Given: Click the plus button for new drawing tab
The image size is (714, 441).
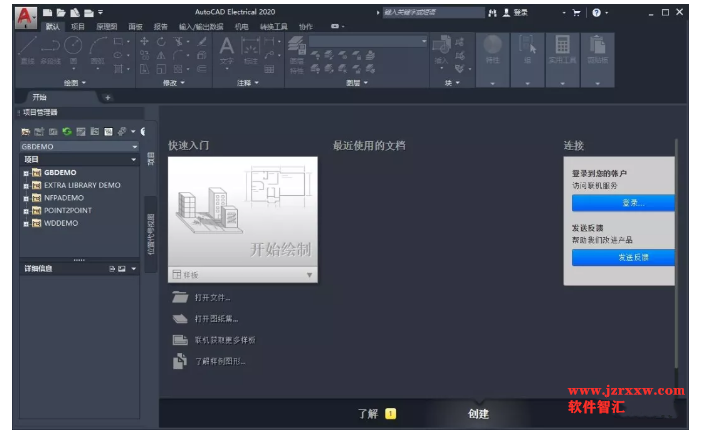Looking at the screenshot, I should (x=107, y=97).
